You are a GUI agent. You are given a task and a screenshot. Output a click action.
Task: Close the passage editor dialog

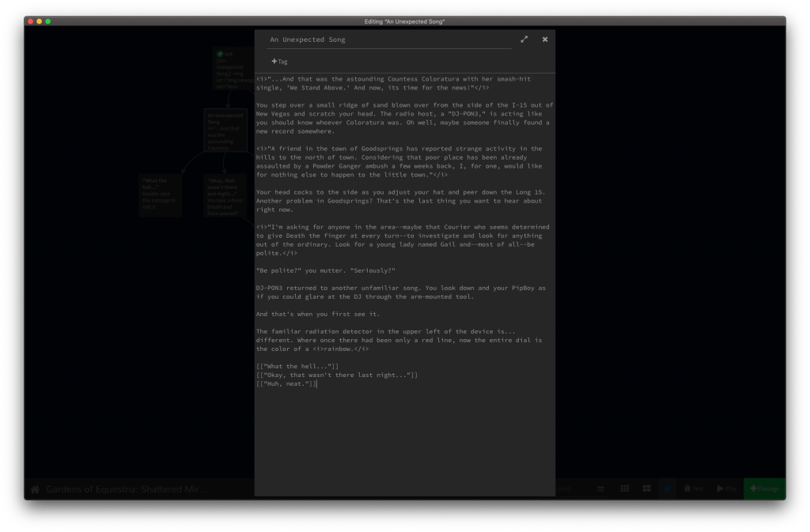544,40
